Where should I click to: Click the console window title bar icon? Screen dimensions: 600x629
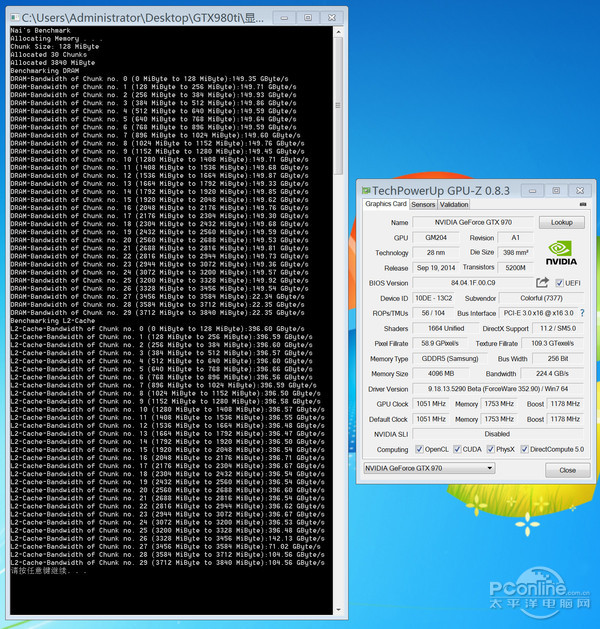coord(15,18)
